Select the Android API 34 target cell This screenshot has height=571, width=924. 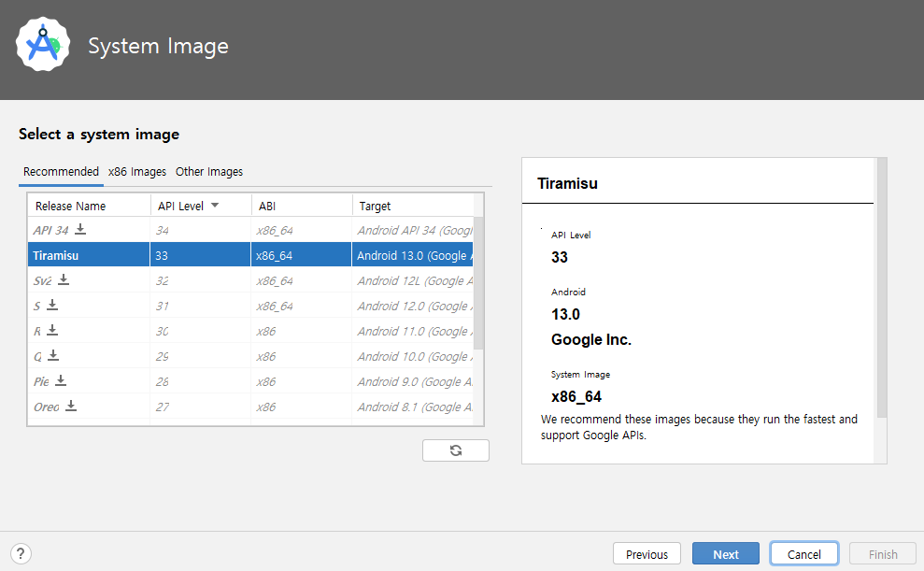pyautogui.click(x=413, y=230)
